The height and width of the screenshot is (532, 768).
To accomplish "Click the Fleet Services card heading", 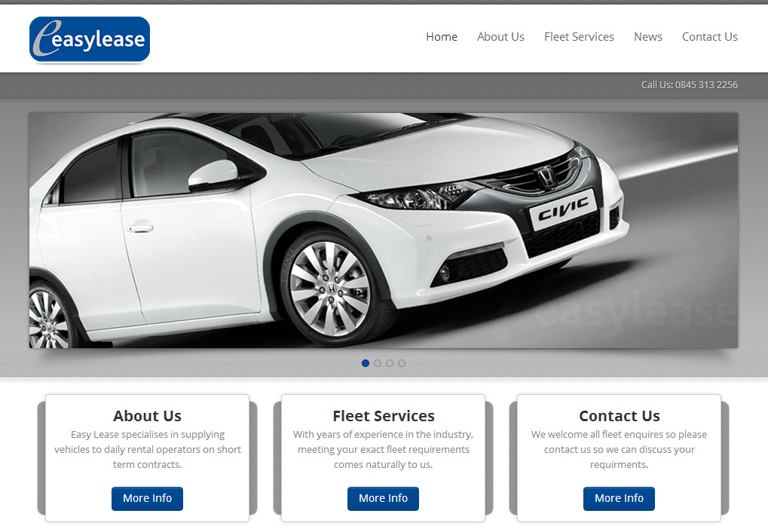I will pos(384,416).
